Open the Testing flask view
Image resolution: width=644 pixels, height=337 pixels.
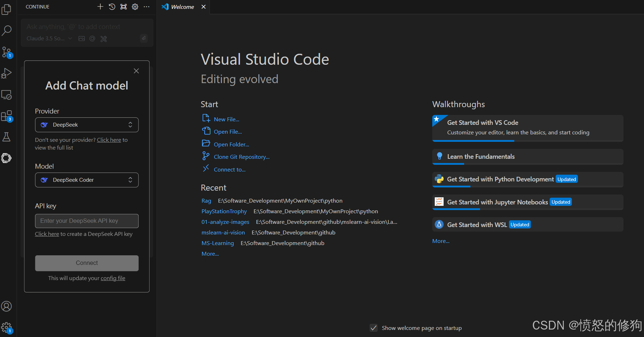6,137
